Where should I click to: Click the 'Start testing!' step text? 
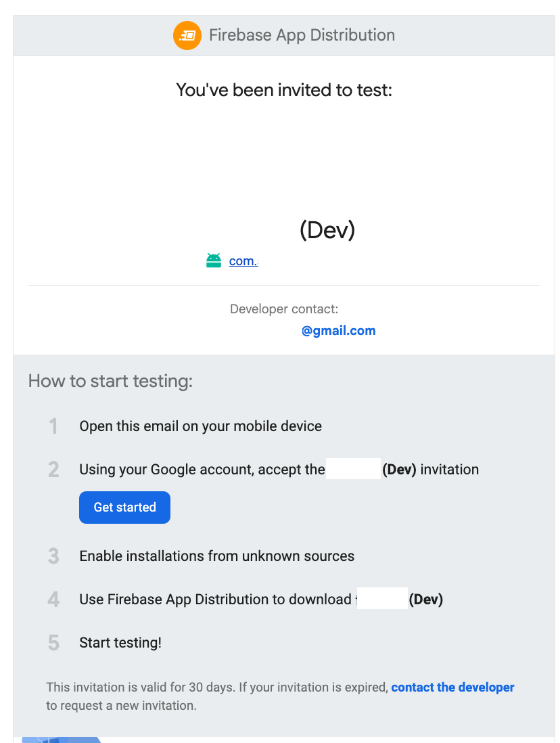click(x=120, y=643)
